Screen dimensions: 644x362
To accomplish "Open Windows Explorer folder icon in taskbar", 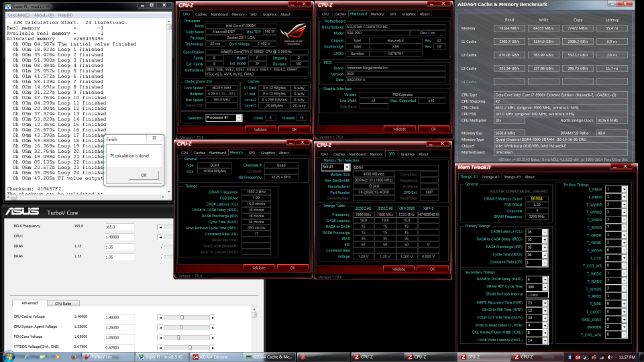I will click(42, 357).
